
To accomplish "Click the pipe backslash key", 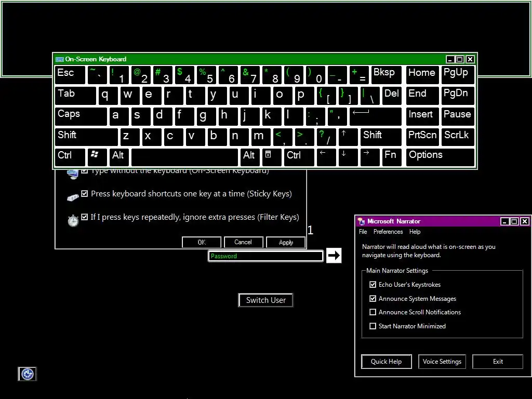I will coord(370,96).
